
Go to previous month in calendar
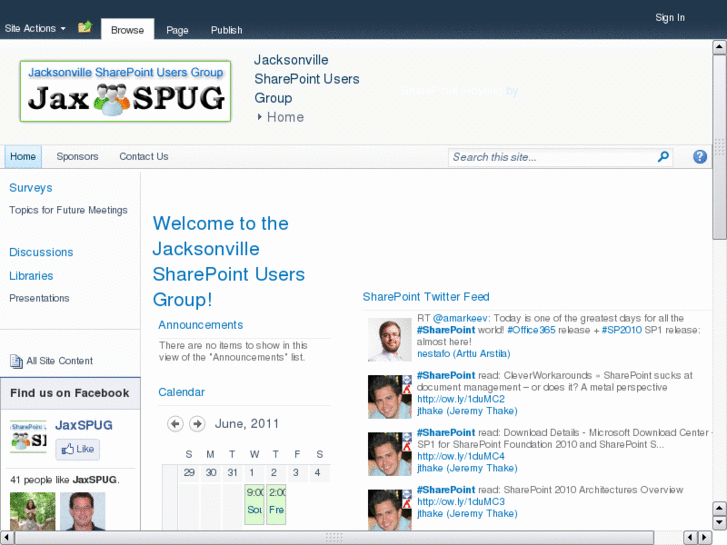click(175, 424)
